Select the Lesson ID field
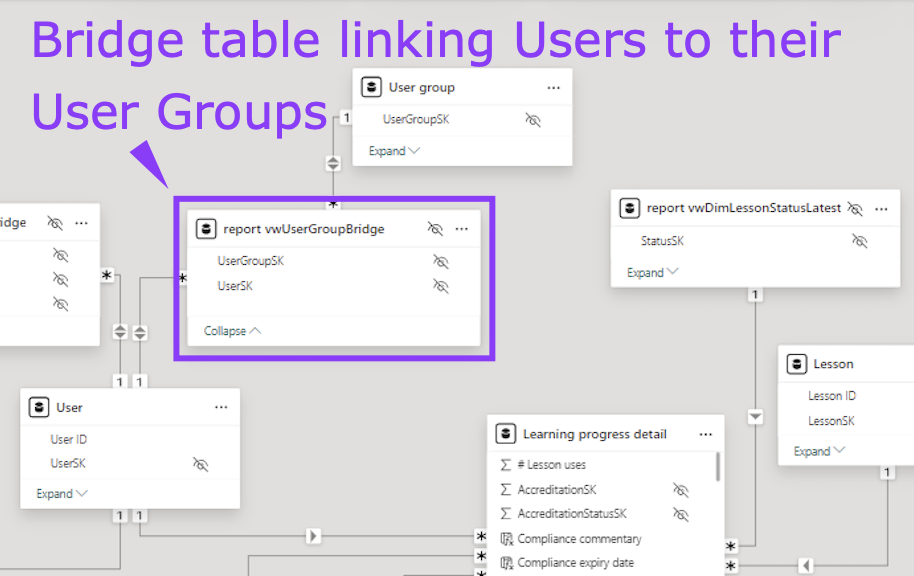This screenshot has height=576, width=914. pos(832,396)
